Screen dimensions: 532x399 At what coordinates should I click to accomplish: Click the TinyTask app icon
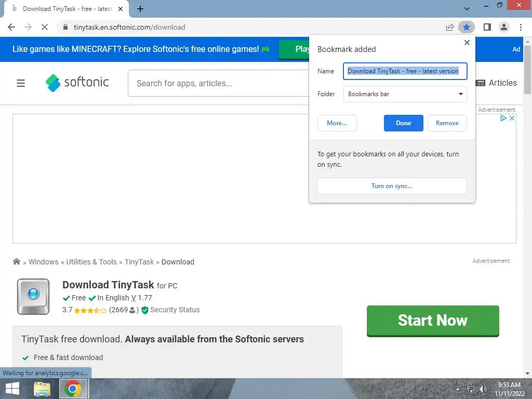click(33, 297)
